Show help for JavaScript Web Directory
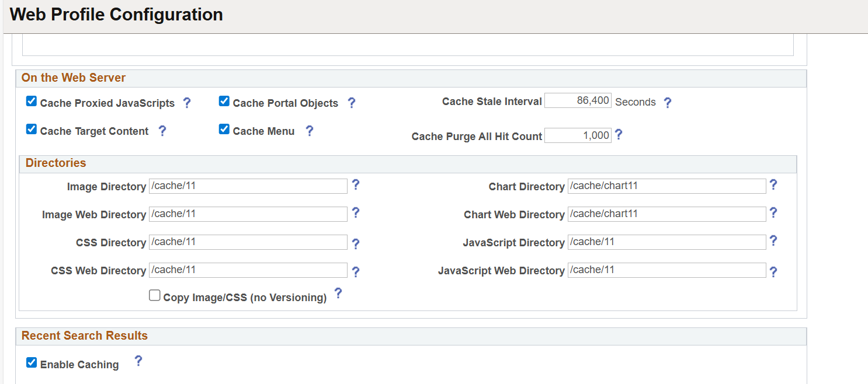The image size is (868, 384). [x=773, y=271]
